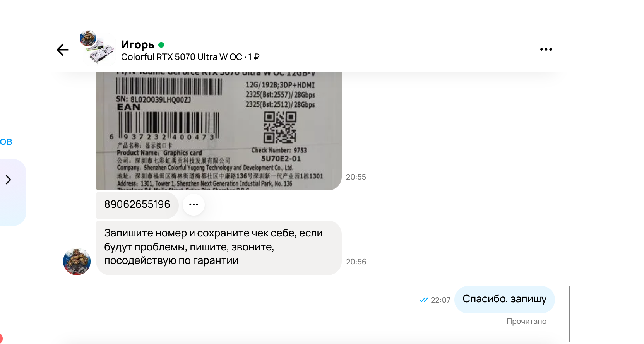The image size is (644, 344).
Task: Click the "Спасибо, запишу" sent message
Action: click(504, 300)
